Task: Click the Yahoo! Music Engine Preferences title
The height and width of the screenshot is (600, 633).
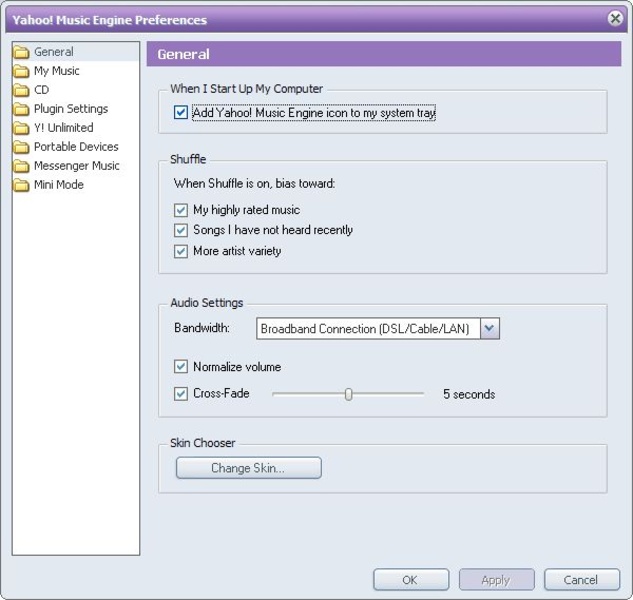Action: tap(109, 20)
